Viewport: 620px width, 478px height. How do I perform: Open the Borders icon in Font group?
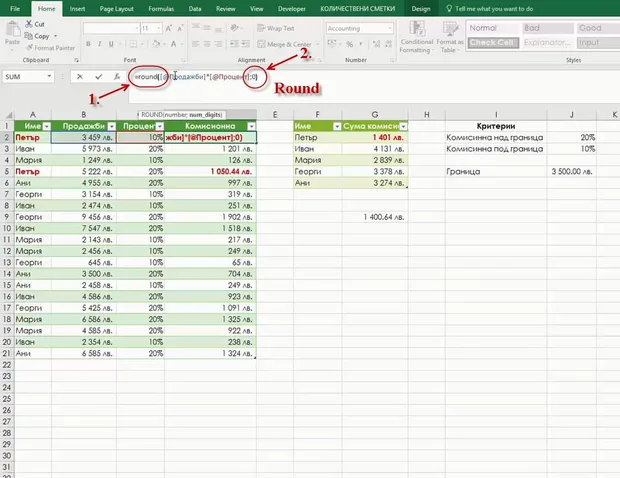tap(134, 44)
